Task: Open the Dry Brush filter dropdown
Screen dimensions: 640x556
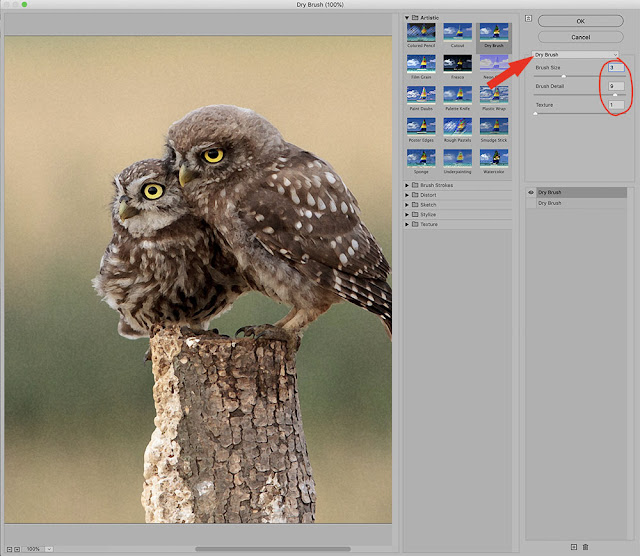Action: pos(576,55)
